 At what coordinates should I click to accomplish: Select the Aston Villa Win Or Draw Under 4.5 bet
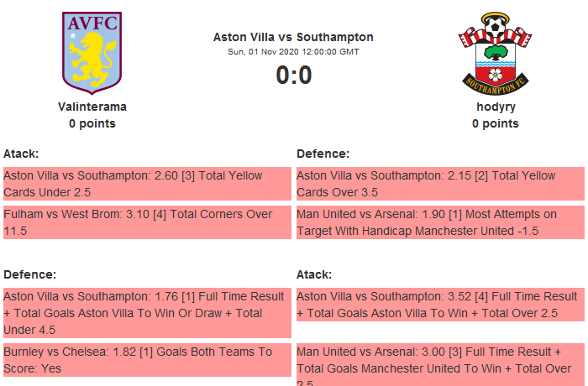(x=147, y=313)
